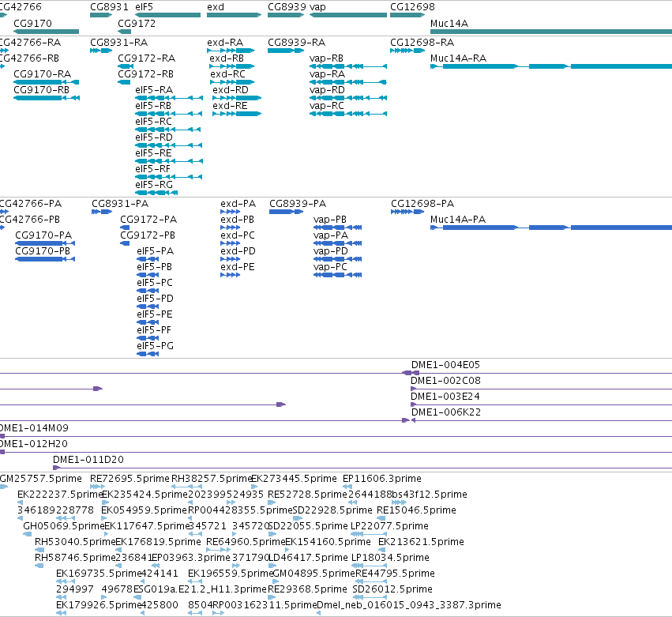Select protein vap-PD label

click(x=330, y=251)
